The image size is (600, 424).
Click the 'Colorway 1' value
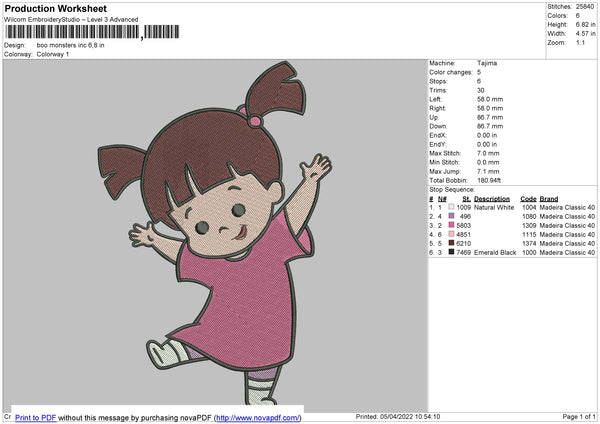(x=53, y=54)
